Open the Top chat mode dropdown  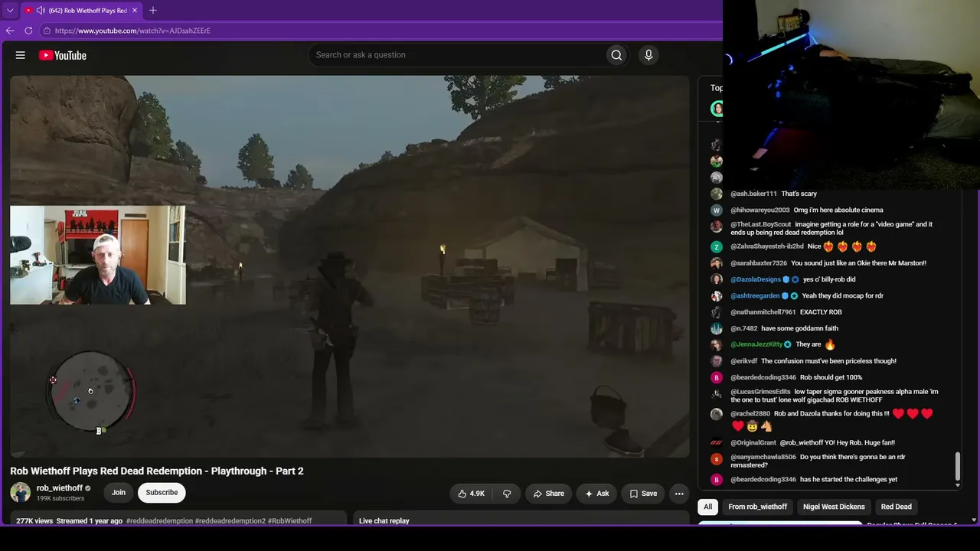coord(716,87)
